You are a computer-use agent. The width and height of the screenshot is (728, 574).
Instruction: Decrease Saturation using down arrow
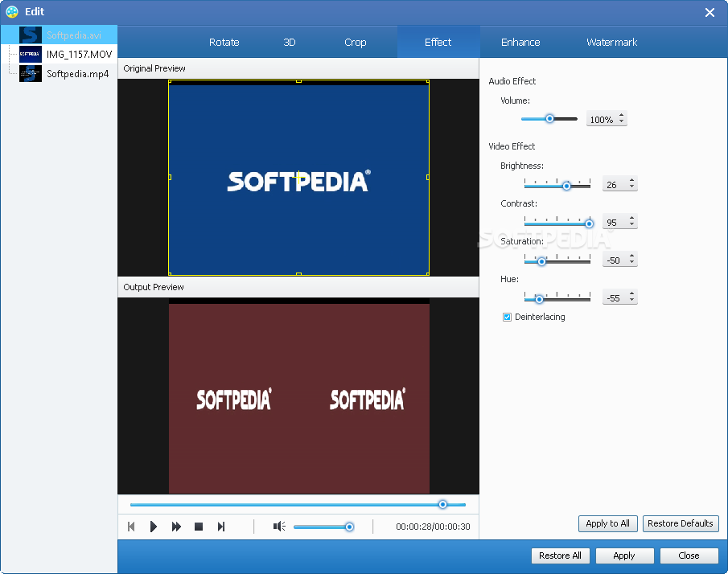click(x=632, y=263)
